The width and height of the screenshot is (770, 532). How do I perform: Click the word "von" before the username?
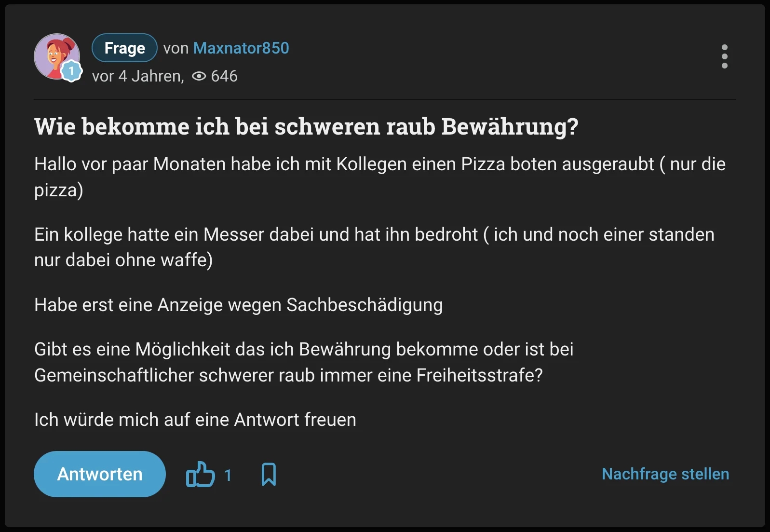(x=176, y=48)
